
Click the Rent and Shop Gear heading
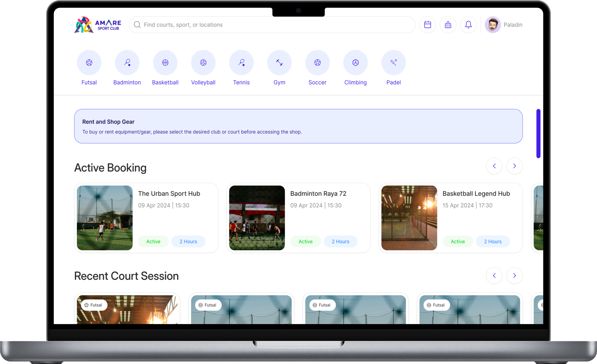tap(108, 121)
